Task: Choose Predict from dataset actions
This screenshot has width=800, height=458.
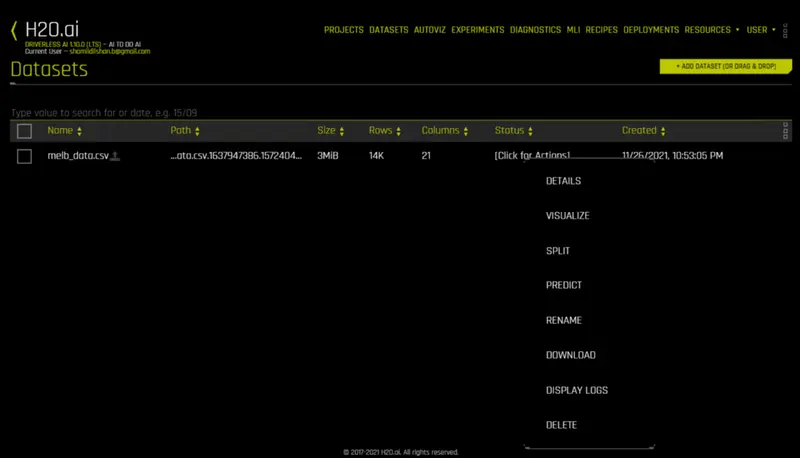Action: tap(564, 285)
